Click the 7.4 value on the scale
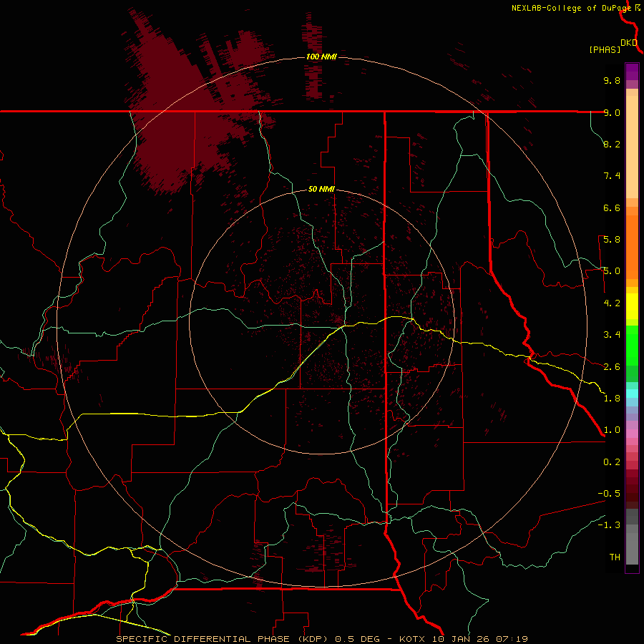This screenshot has height=644, width=644. pyautogui.click(x=612, y=176)
